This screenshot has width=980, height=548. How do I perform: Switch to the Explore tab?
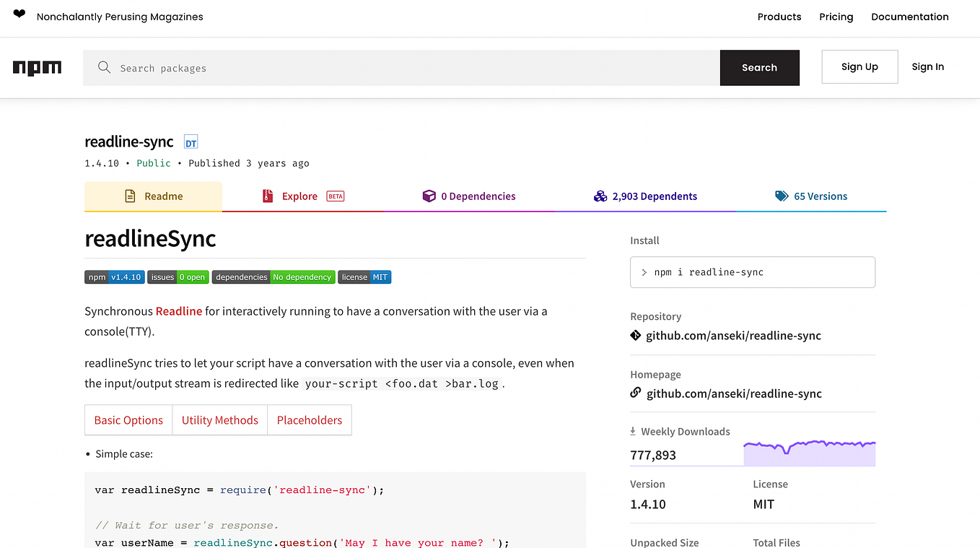[298, 196]
